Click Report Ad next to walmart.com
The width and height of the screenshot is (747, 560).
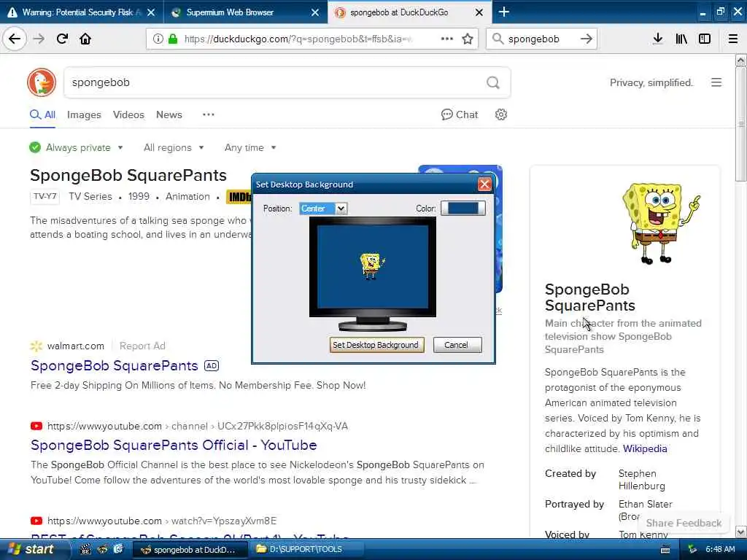click(x=142, y=346)
